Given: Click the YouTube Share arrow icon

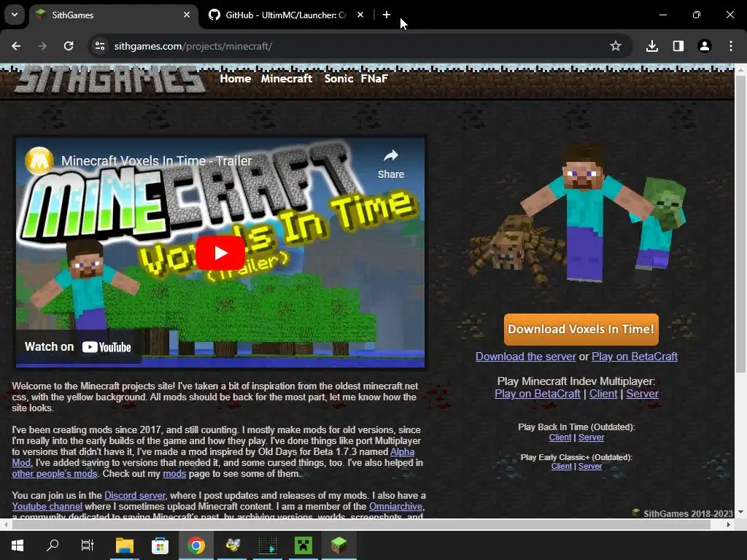Looking at the screenshot, I should click(391, 156).
